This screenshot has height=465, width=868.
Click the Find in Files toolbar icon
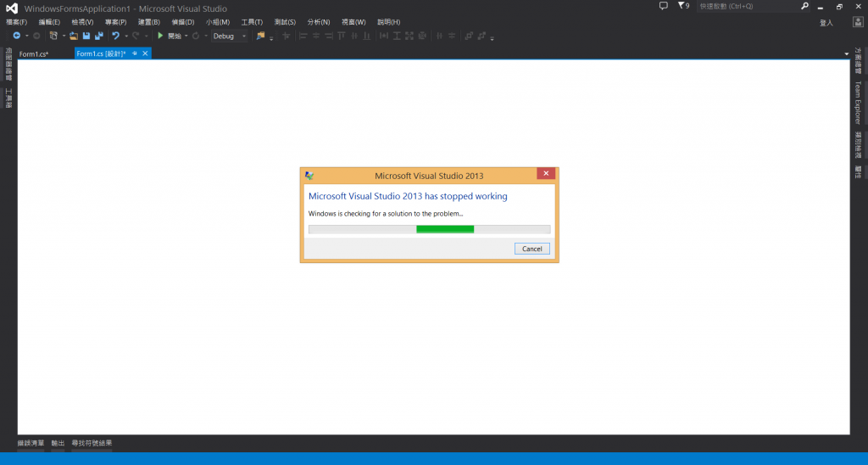[260, 36]
